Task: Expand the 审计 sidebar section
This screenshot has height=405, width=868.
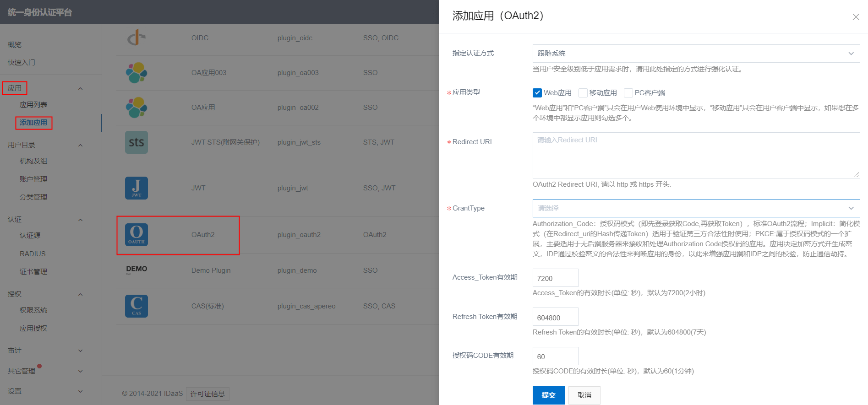Action: tap(80, 351)
